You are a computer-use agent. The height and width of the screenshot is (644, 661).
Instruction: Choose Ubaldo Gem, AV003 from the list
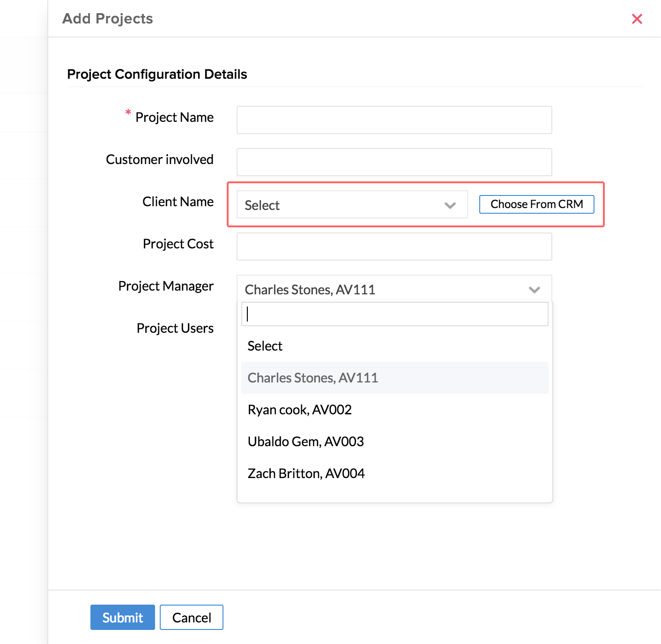[x=306, y=442]
